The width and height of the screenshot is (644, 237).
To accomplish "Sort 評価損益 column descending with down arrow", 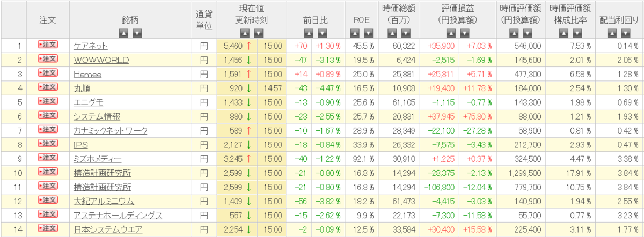I will [465, 33].
